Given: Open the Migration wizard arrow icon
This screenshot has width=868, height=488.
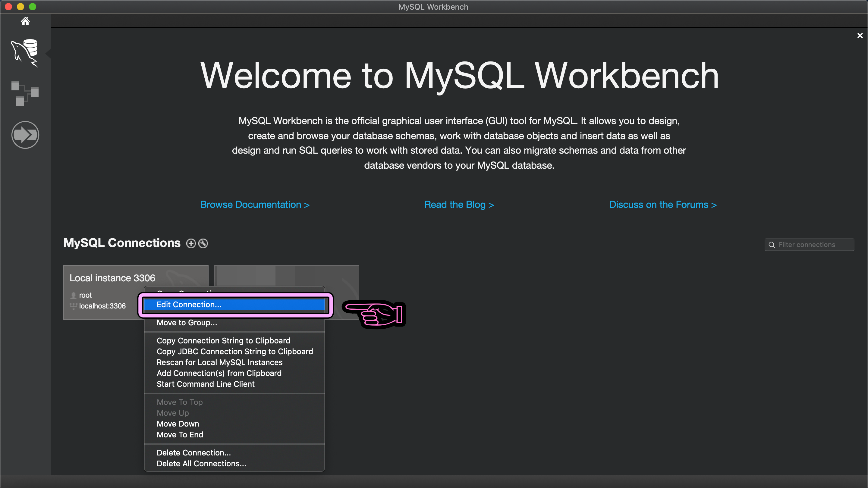Looking at the screenshot, I should click(x=25, y=135).
